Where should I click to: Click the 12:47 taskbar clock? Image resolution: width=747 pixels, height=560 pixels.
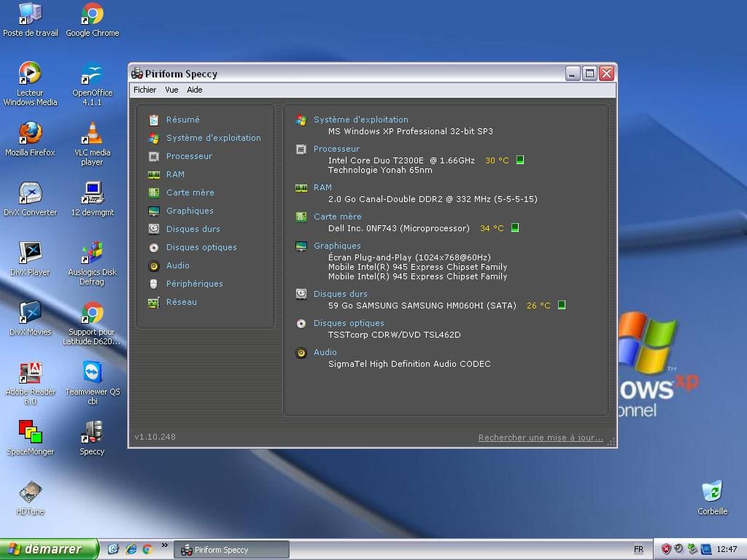tap(727, 550)
